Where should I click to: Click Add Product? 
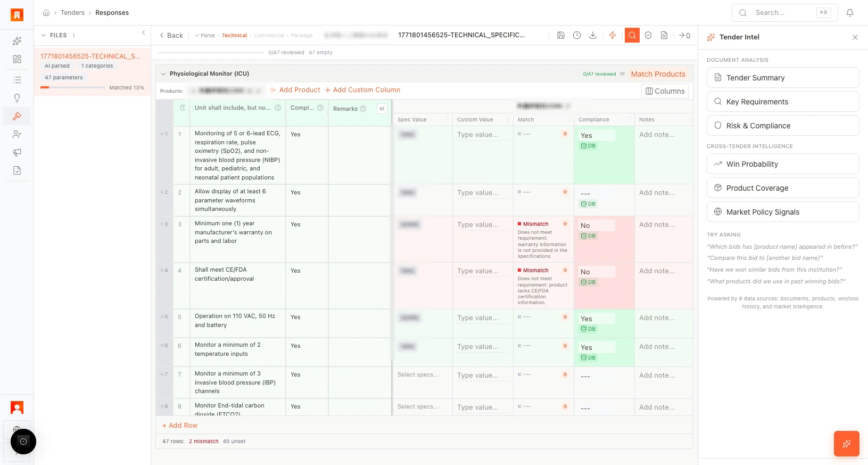point(296,90)
